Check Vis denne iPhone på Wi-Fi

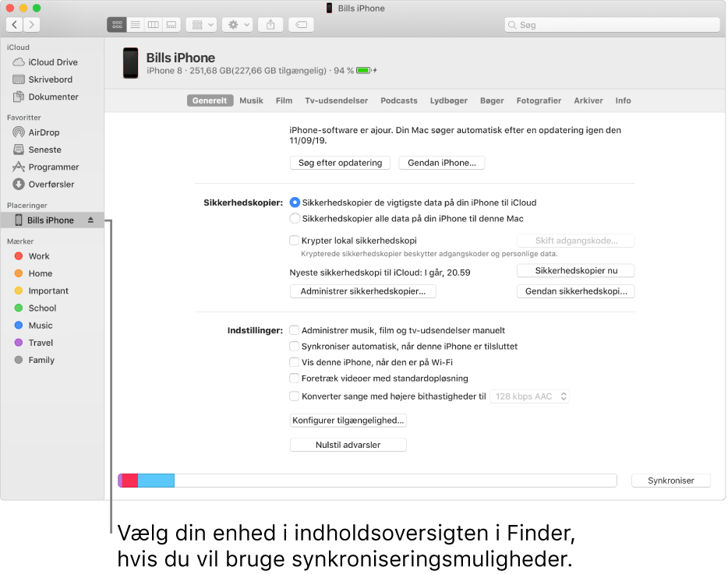(294, 362)
